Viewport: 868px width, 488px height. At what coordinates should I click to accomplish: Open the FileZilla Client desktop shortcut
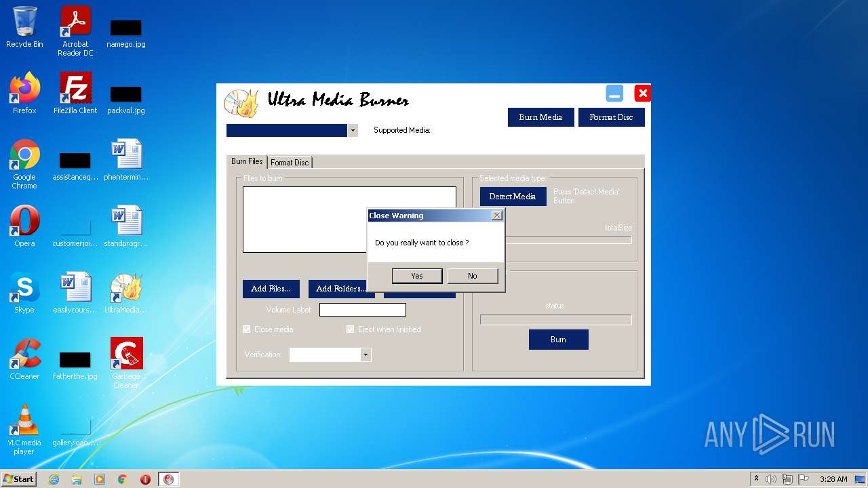75,94
